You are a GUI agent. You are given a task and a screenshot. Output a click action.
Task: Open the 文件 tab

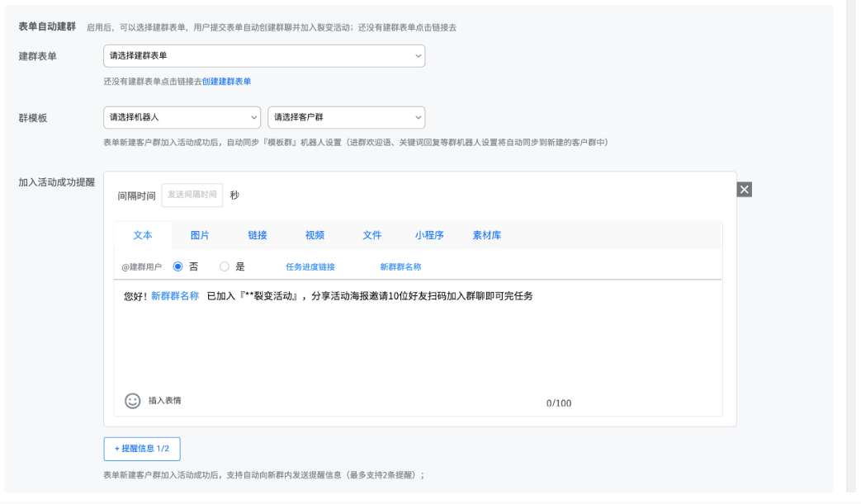click(372, 235)
